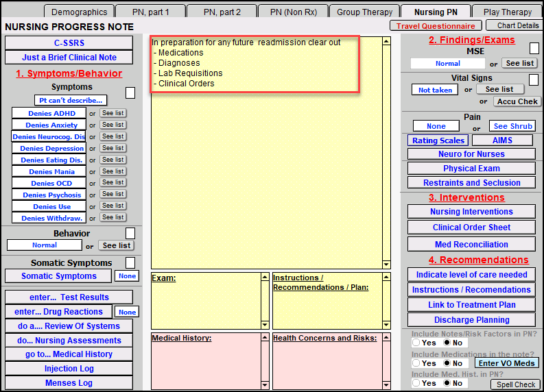Image resolution: width=544 pixels, height=392 pixels.
Task: Open See list beside Denies Psychosis
Action: coord(113,195)
